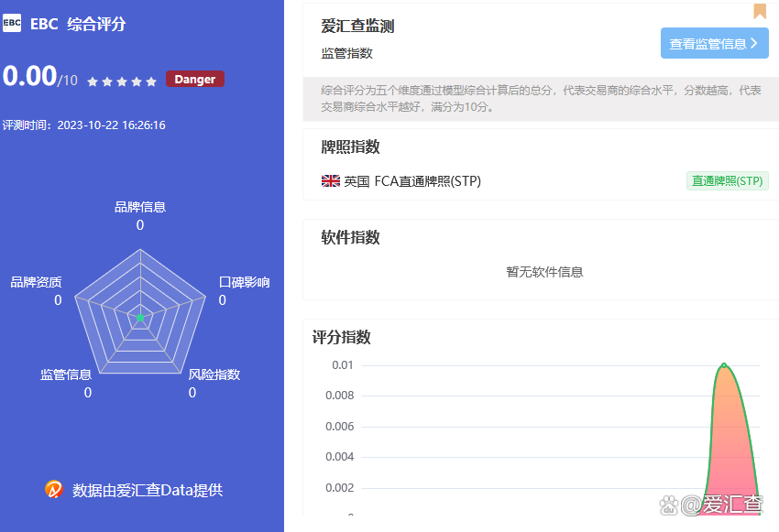The height and width of the screenshot is (532, 779).
Task: Open 查看监管信息 button
Action: (x=714, y=43)
